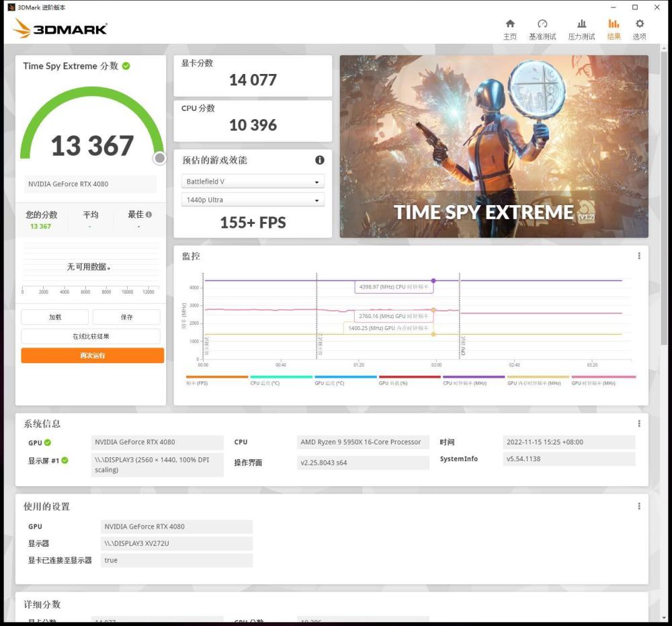
Task: Open the 压力测试 stress test icon
Action: 581,24
